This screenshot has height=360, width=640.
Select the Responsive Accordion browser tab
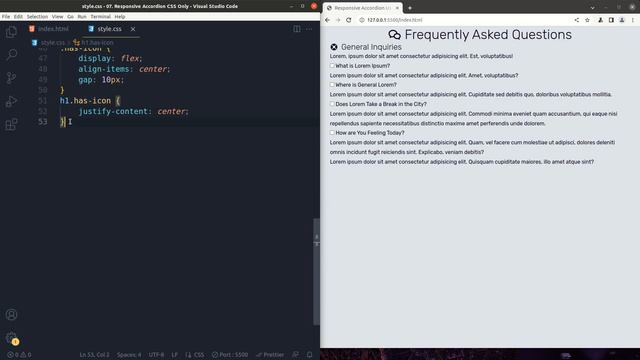click(x=362, y=8)
